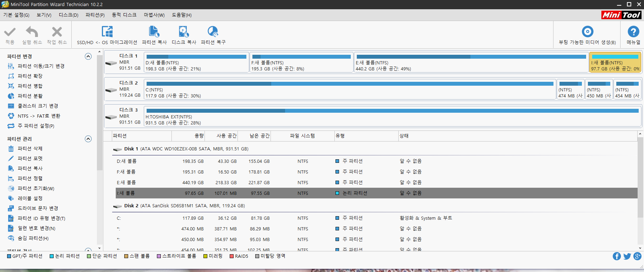Image resolution: width=644 pixels, height=272 pixels.
Task: Select 디스크 3 header in disk map
Action: pyautogui.click(x=124, y=117)
